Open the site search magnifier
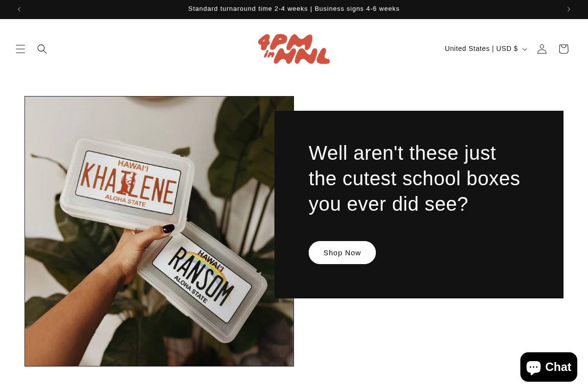 pyautogui.click(x=42, y=49)
